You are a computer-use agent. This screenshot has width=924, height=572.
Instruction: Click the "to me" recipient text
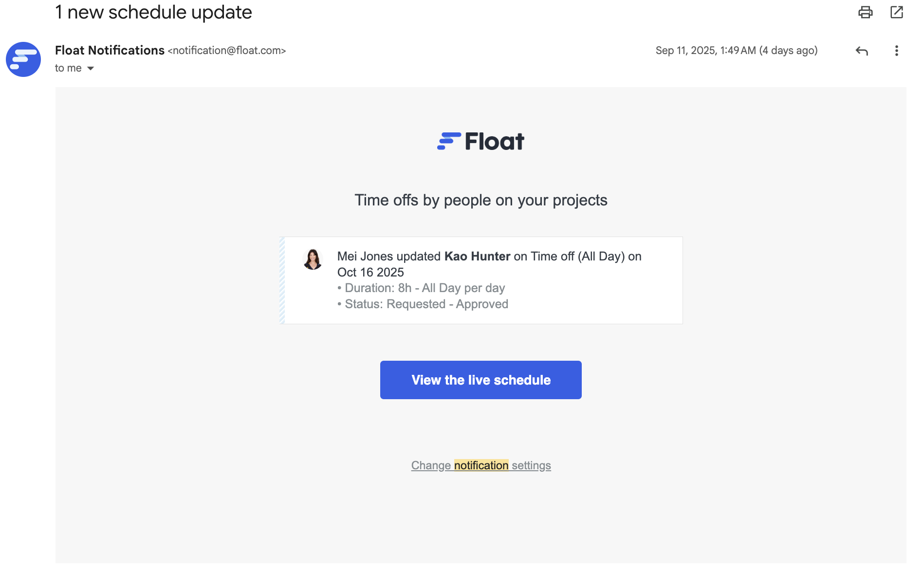(x=68, y=68)
